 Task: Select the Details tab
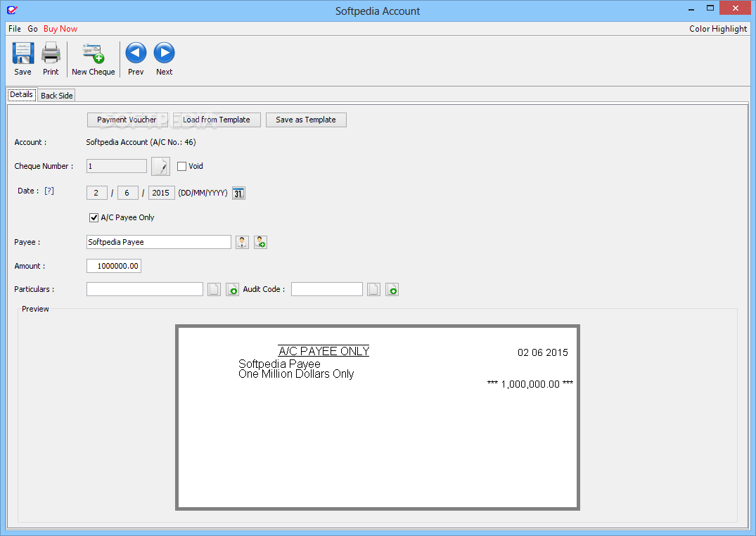[22, 94]
